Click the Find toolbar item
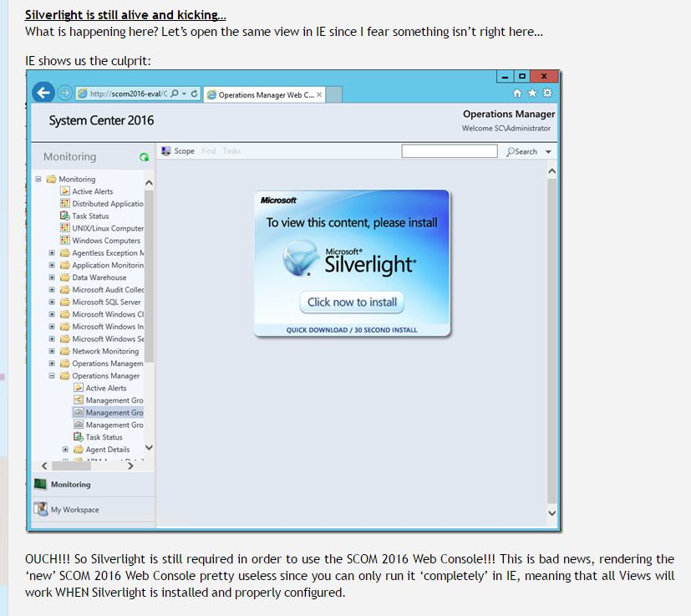This screenshot has width=691, height=616. coord(208,151)
